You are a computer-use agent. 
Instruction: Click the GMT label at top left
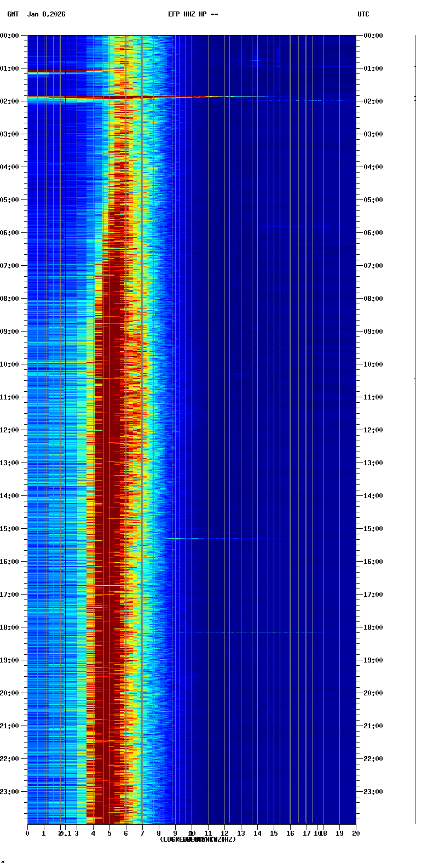pos(13,14)
